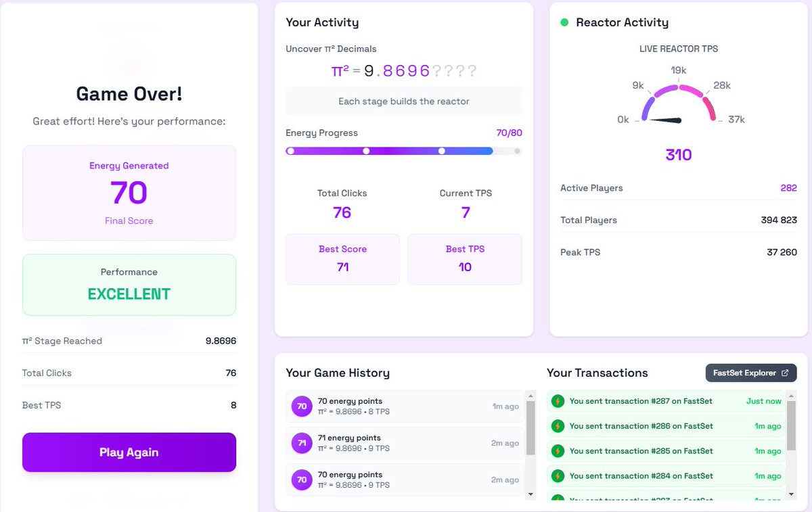812x512 pixels.
Task: Click the green Reactor Activity status dot
Action: [x=564, y=22]
